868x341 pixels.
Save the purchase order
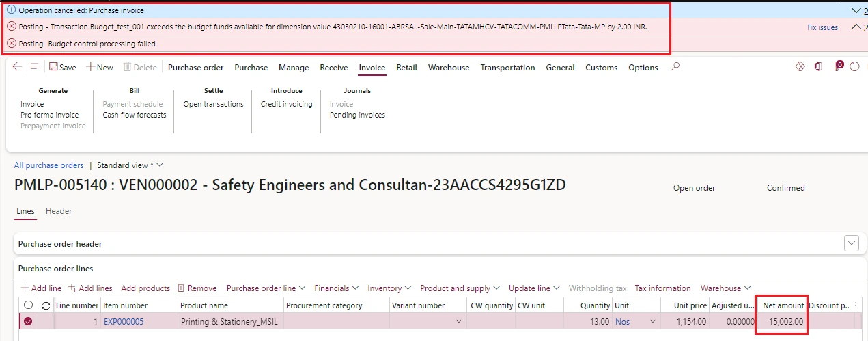pyautogui.click(x=63, y=68)
